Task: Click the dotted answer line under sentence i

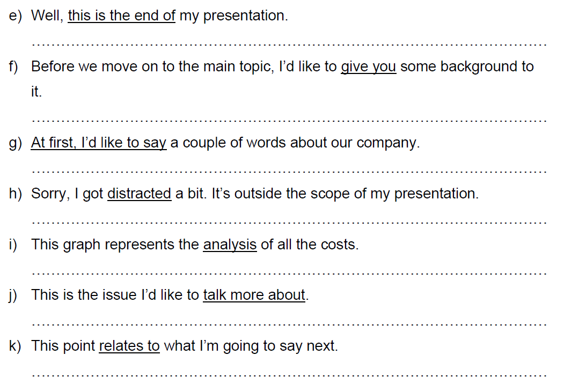Action: click(x=290, y=273)
